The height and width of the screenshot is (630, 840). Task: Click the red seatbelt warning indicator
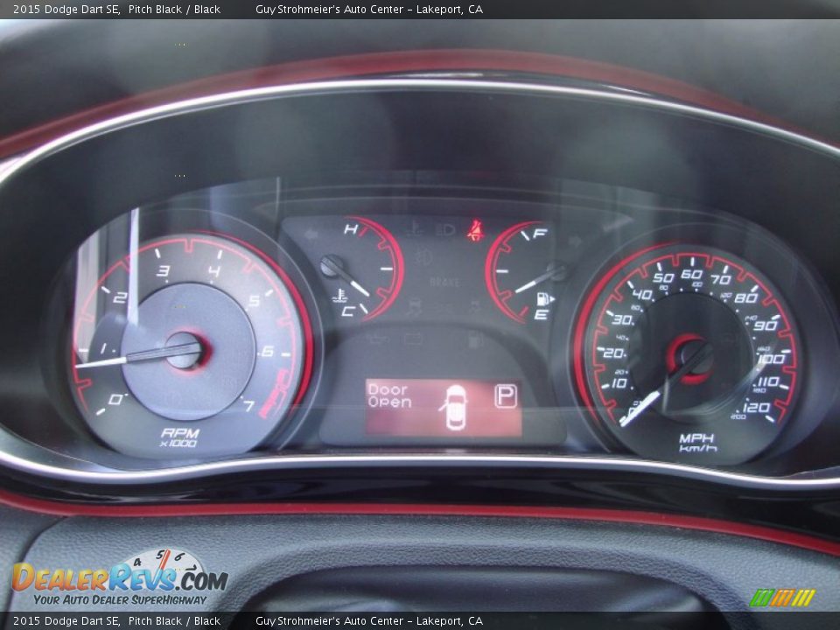(475, 230)
